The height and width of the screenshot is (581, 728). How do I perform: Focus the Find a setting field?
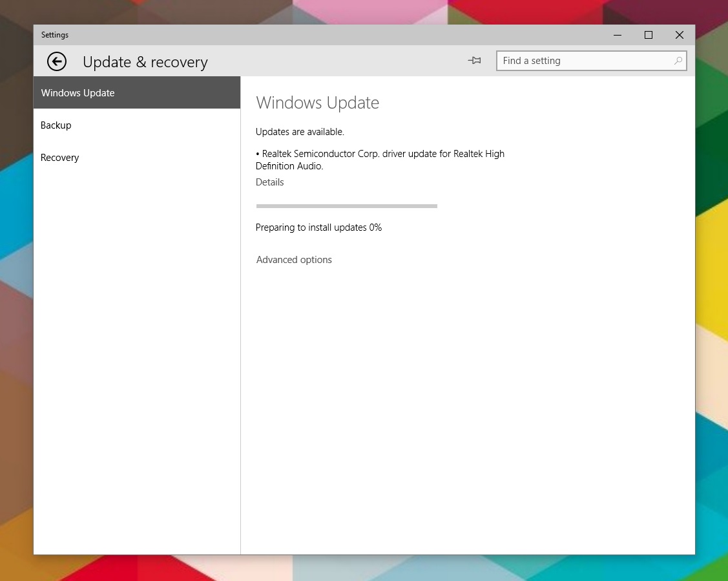pos(591,61)
